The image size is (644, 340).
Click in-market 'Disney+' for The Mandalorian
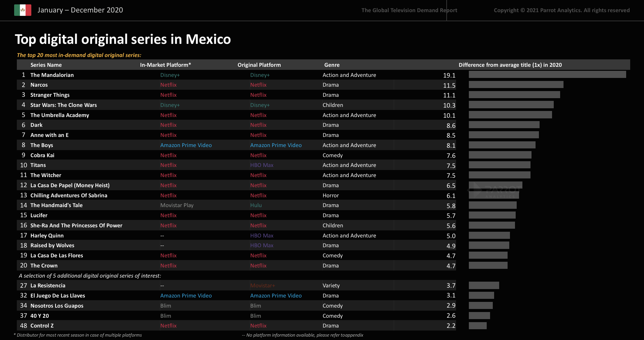tap(170, 75)
